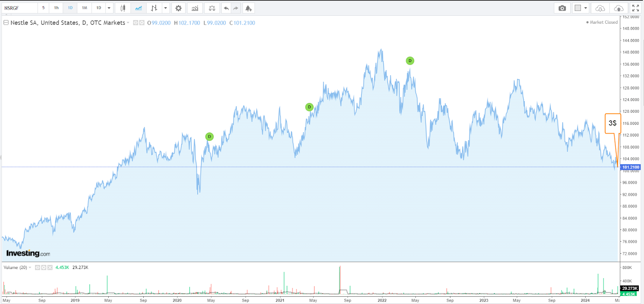Click the dividend marker near May 2022
The height and width of the screenshot is (304, 644).
[410, 61]
